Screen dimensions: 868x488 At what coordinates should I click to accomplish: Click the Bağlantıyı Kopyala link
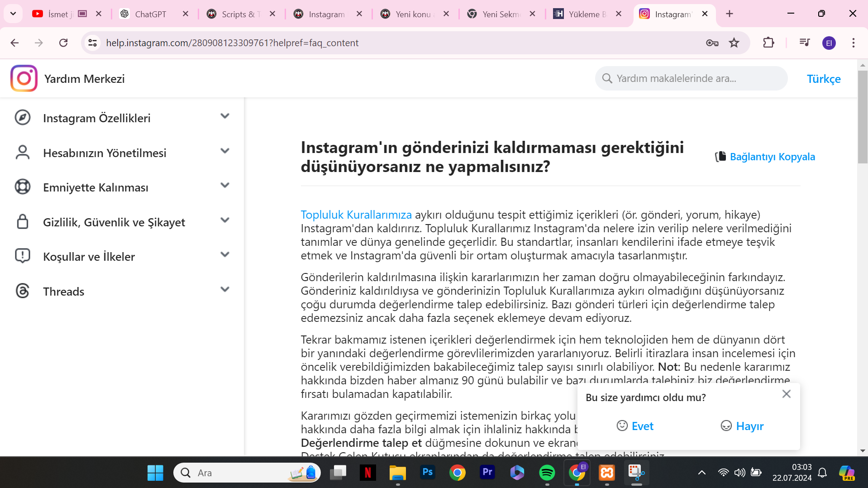pos(773,157)
